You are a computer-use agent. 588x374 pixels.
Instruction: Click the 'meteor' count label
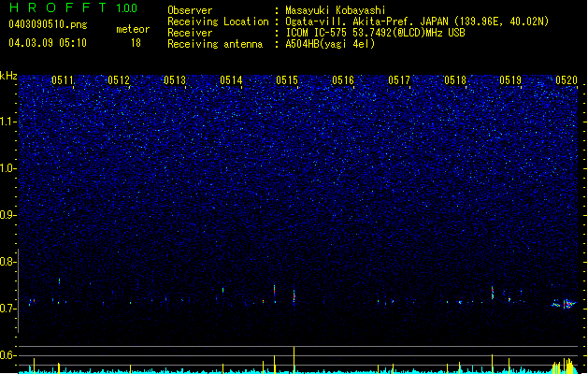click(133, 29)
